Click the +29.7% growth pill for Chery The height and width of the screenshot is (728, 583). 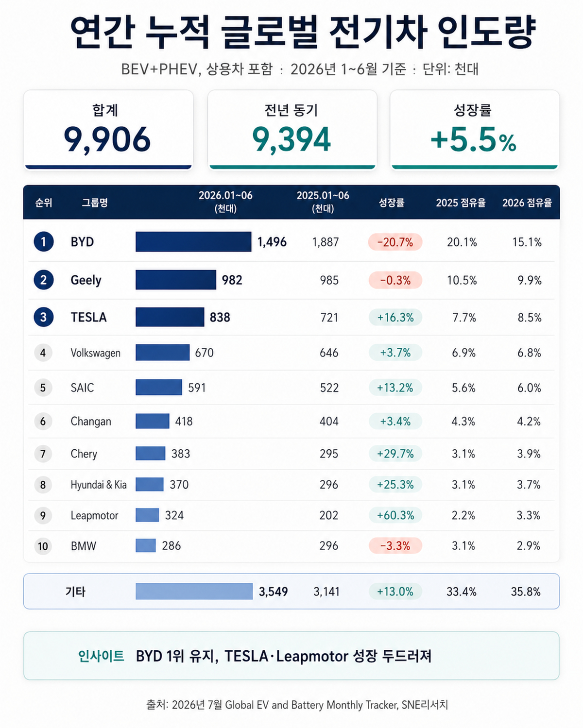click(x=395, y=454)
